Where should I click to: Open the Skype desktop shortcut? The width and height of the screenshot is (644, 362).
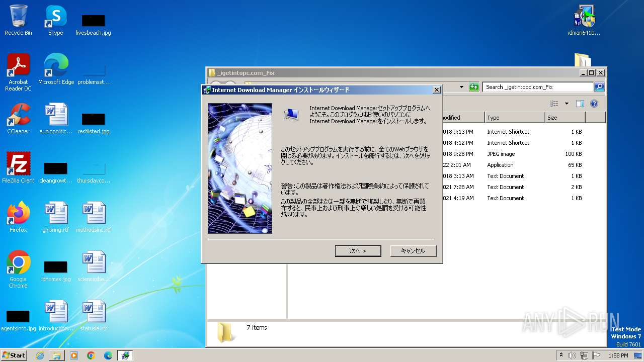55,21
